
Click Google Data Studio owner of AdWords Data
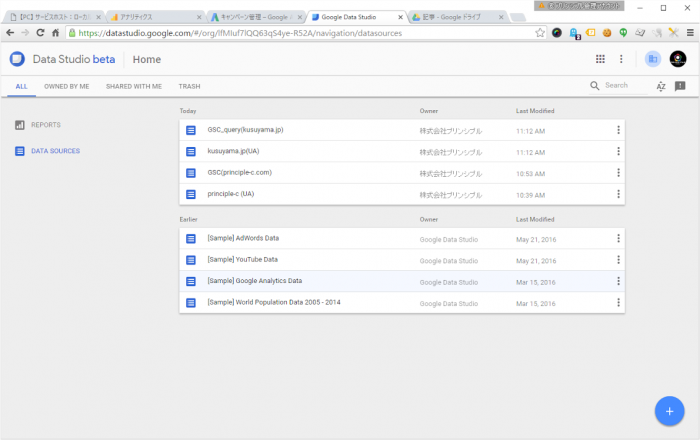pyautogui.click(x=449, y=240)
